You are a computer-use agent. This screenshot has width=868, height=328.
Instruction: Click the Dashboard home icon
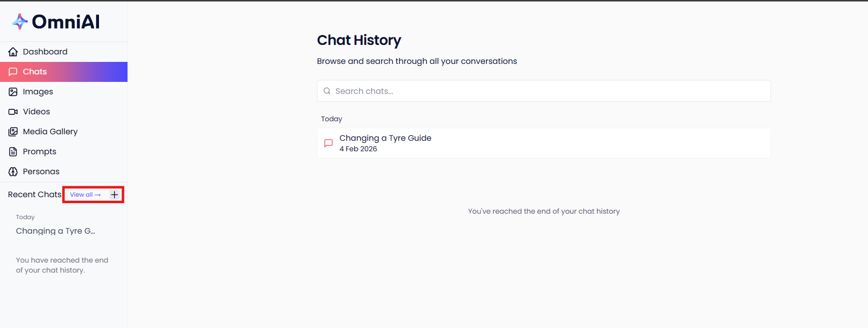coord(13,52)
